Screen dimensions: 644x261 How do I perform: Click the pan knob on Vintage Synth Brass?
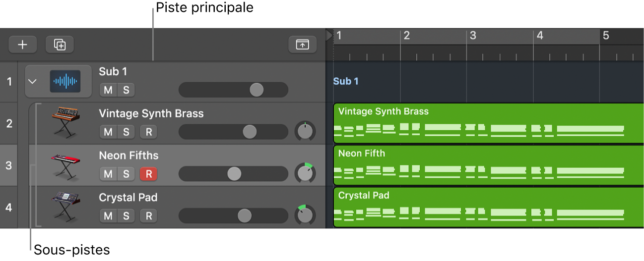(x=305, y=131)
